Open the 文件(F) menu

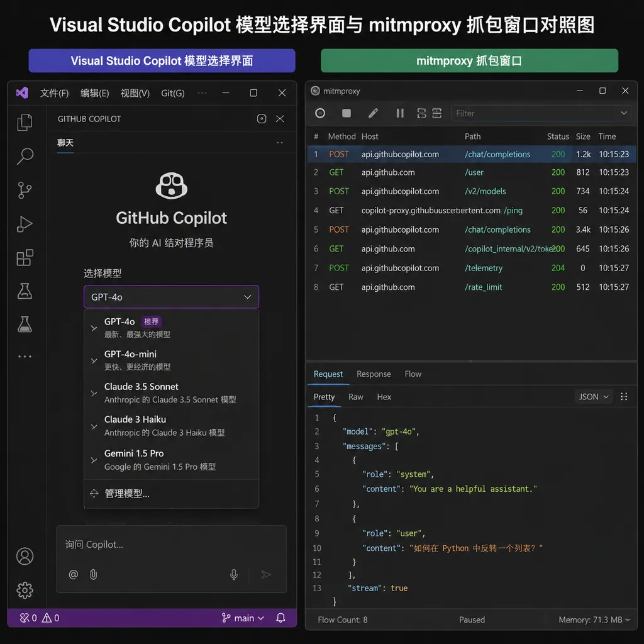(54, 93)
